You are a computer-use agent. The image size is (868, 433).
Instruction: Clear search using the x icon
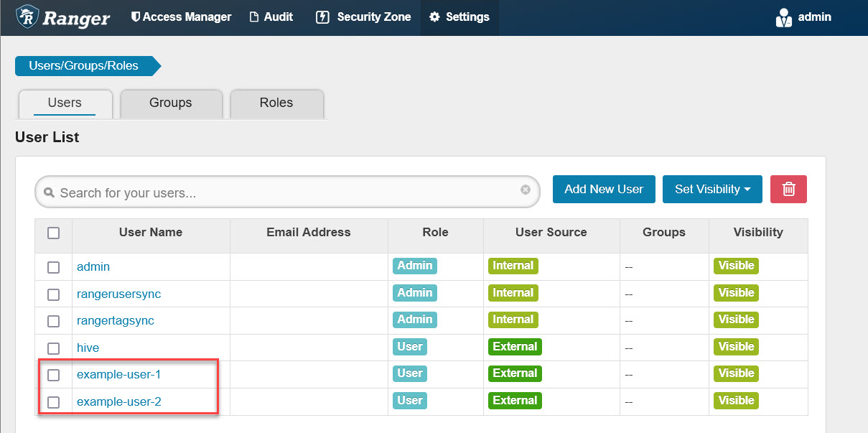point(526,190)
